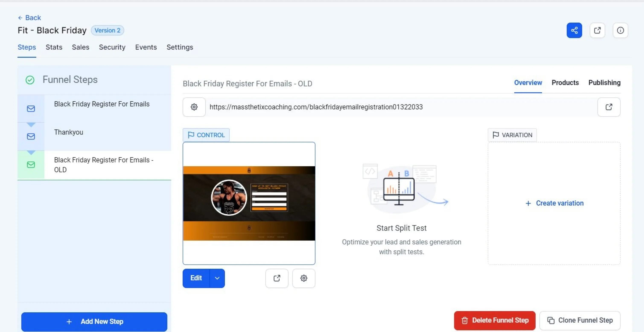
Task: Open the Events tab
Action: (x=146, y=47)
